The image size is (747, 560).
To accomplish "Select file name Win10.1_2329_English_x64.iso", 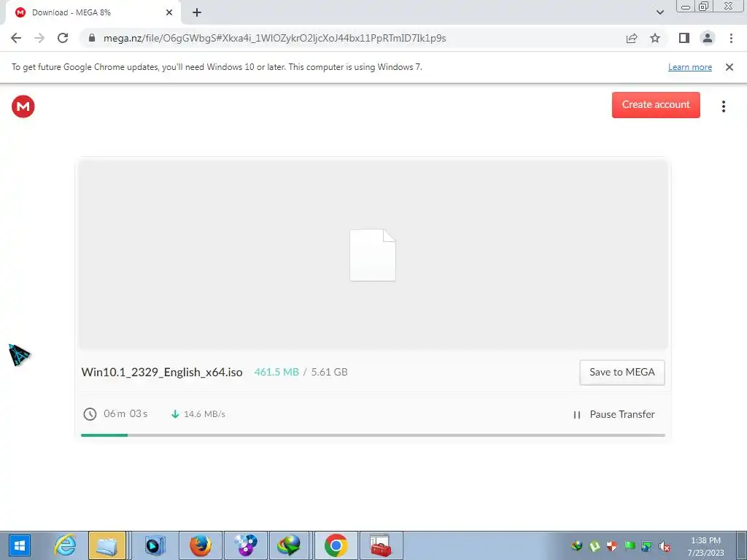I will [162, 373].
